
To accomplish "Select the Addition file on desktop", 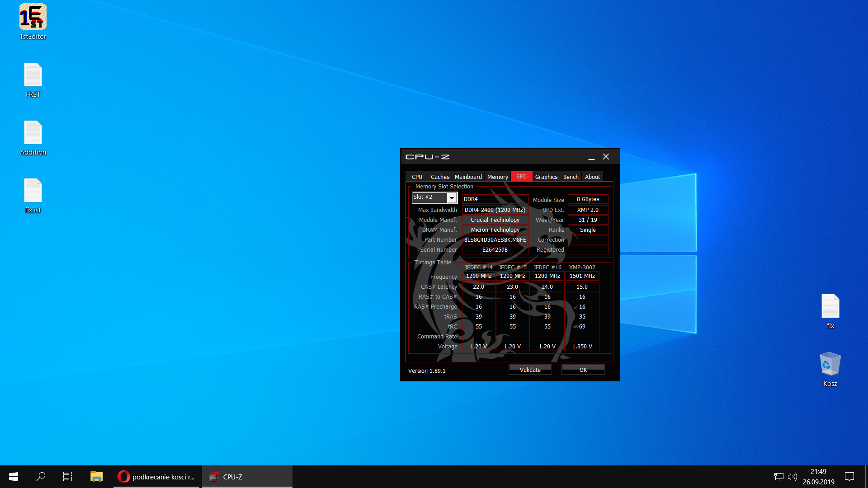I will pyautogui.click(x=33, y=133).
